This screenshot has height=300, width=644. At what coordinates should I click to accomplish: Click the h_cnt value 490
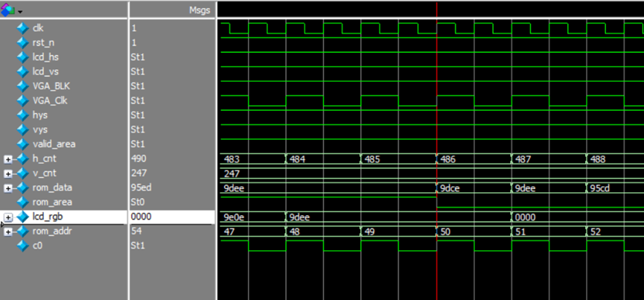[x=139, y=159]
